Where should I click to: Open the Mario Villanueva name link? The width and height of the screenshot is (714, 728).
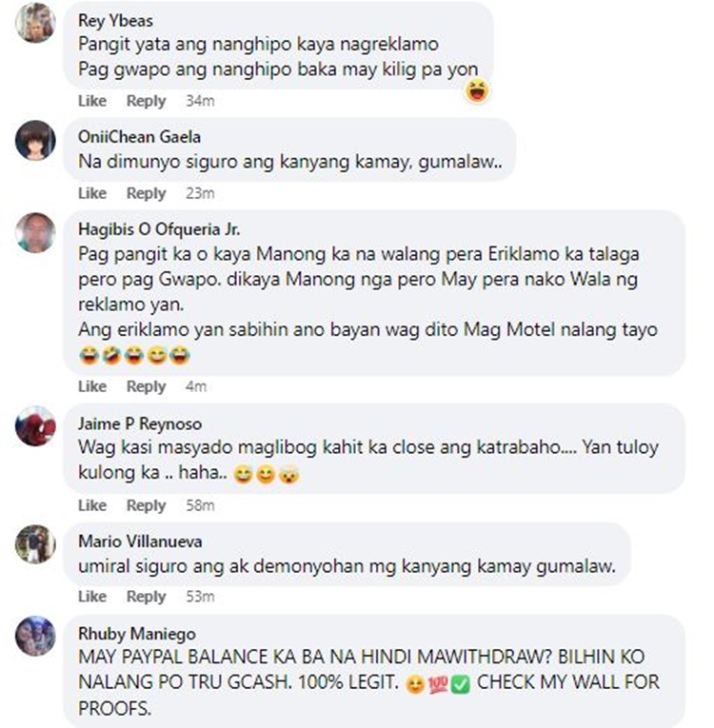pos(140,541)
